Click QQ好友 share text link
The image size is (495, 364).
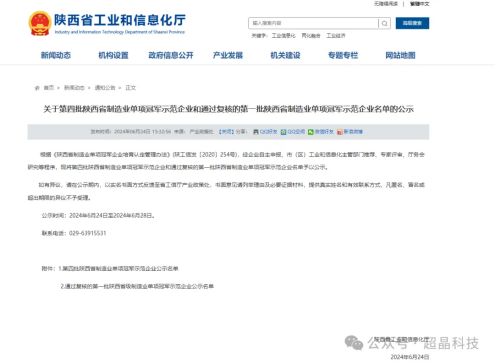(x=268, y=132)
